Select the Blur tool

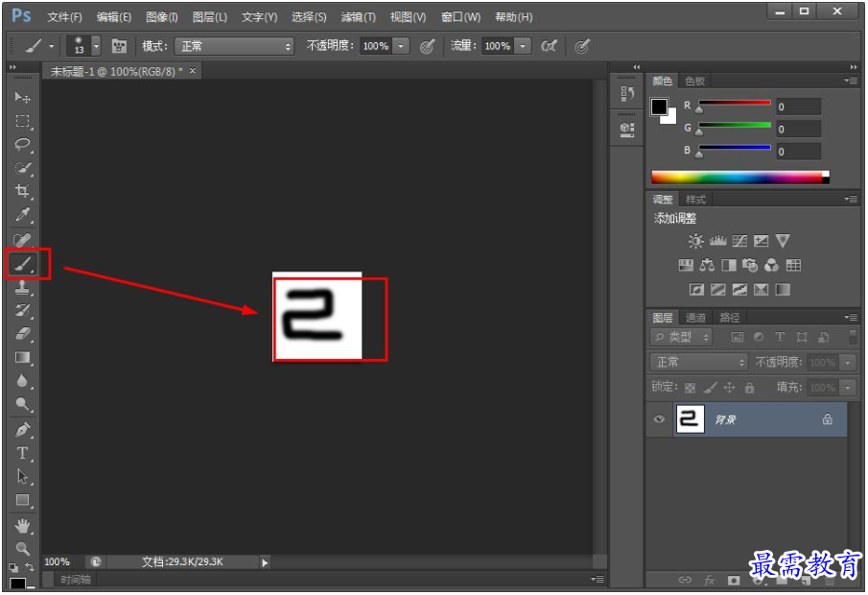[22, 381]
